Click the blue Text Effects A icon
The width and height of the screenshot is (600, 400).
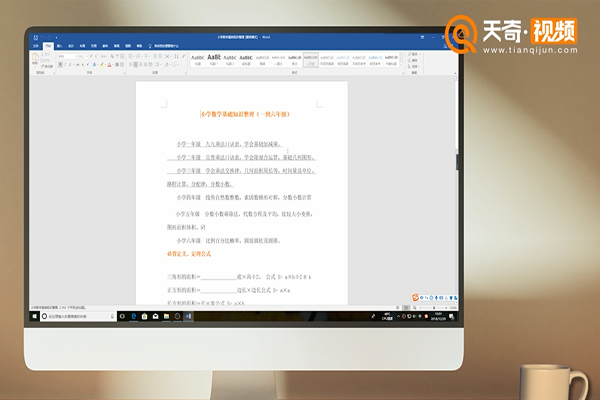[94, 65]
